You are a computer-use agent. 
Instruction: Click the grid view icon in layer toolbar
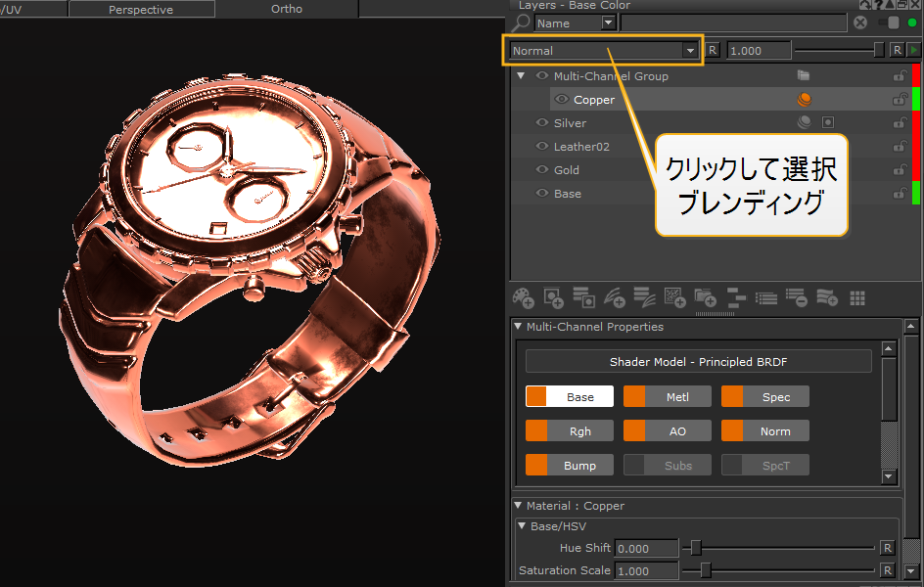[x=857, y=297]
